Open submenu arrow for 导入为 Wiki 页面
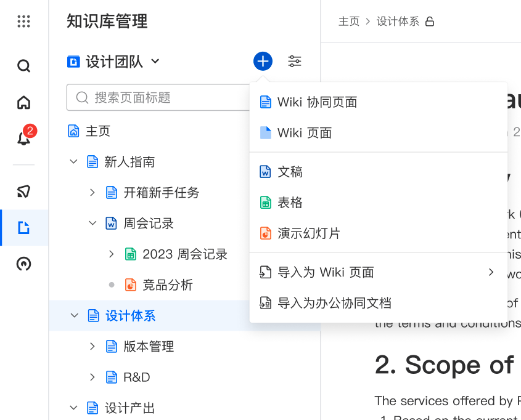 [491, 272]
